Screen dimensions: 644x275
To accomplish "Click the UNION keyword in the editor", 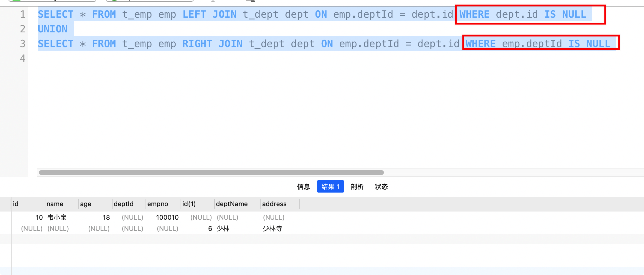I will pos(52,29).
